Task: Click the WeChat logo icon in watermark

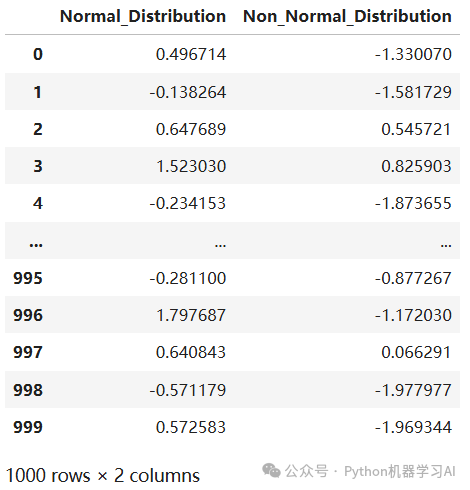Action: (271, 471)
